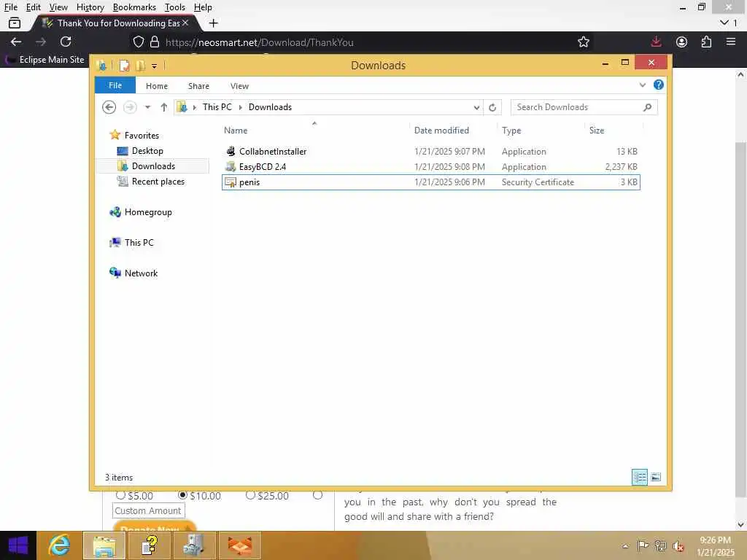Select the custom amount radio button
This screenshot has height=560, width=747.
click(318, 495)
